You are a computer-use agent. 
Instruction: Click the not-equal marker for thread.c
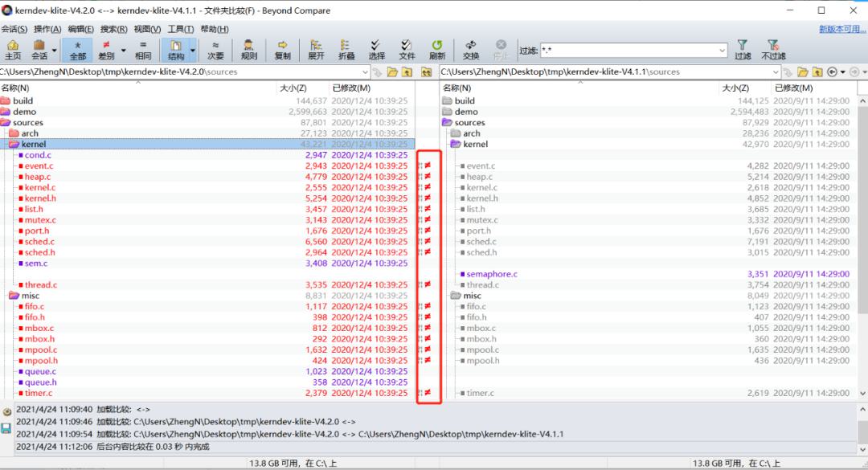tap(428, 284)
